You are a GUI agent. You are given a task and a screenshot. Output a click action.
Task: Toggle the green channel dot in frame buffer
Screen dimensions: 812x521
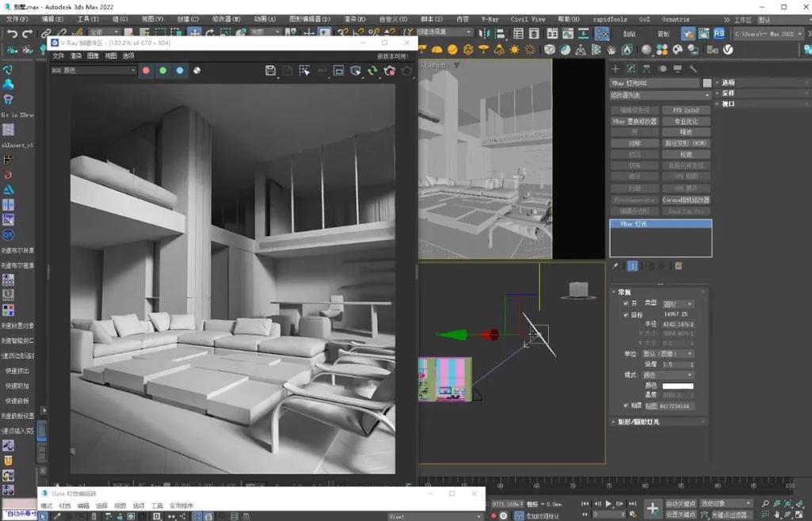click(x=162, y=70)
